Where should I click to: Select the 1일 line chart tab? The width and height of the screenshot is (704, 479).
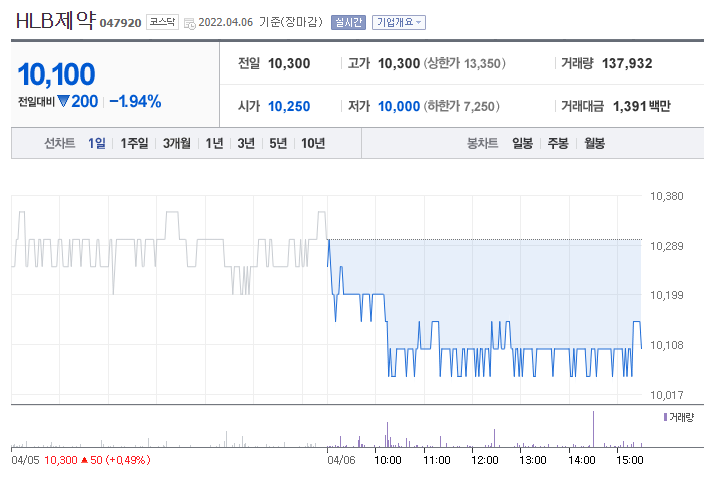click(x=97, y=143)
